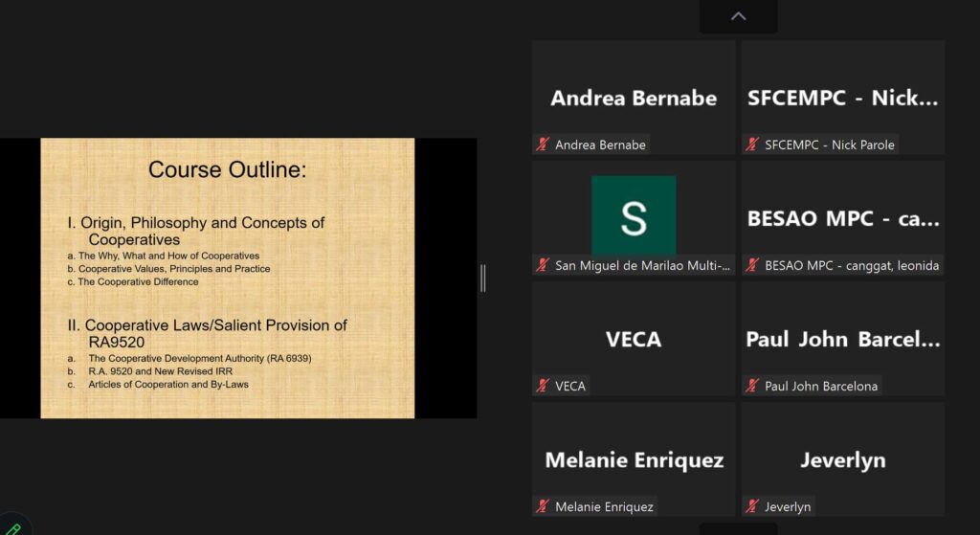The image size is (980, 535).
Task: Click Melanie Enriquez's muted microphone icon
Action: (543, 506)
